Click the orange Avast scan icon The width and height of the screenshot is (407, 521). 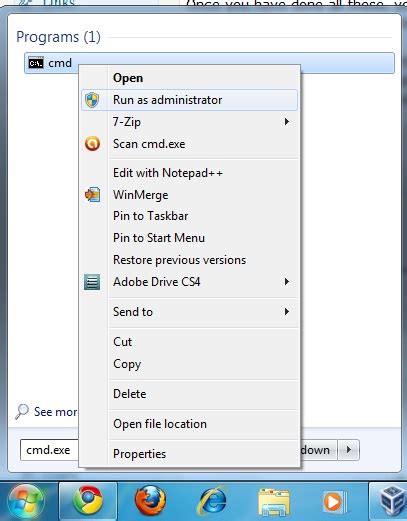(x=92, y=144)
